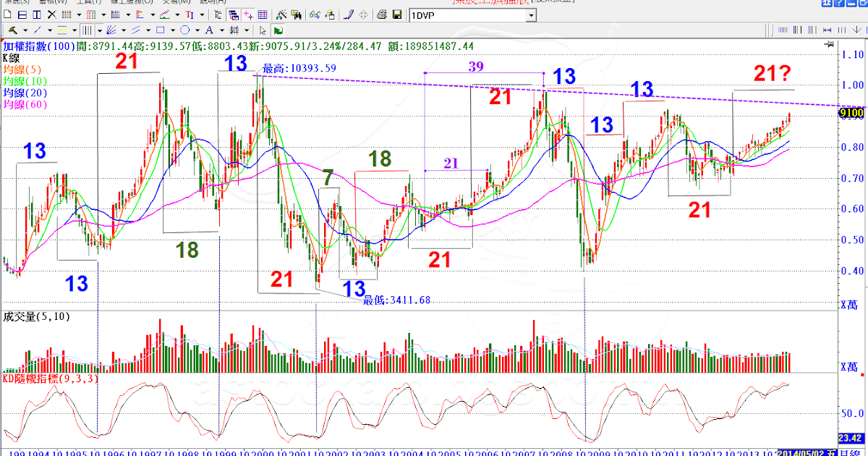Click the floppy disk save icon
Screen dimensions: 868x456
(397, 14)
